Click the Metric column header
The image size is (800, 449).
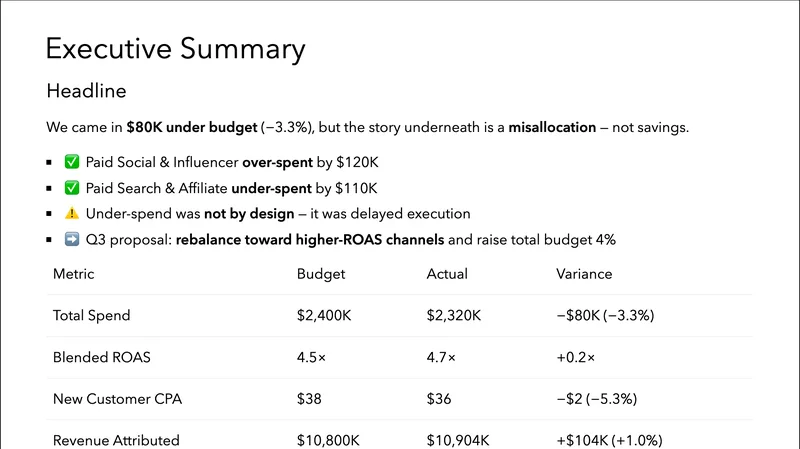73,274
